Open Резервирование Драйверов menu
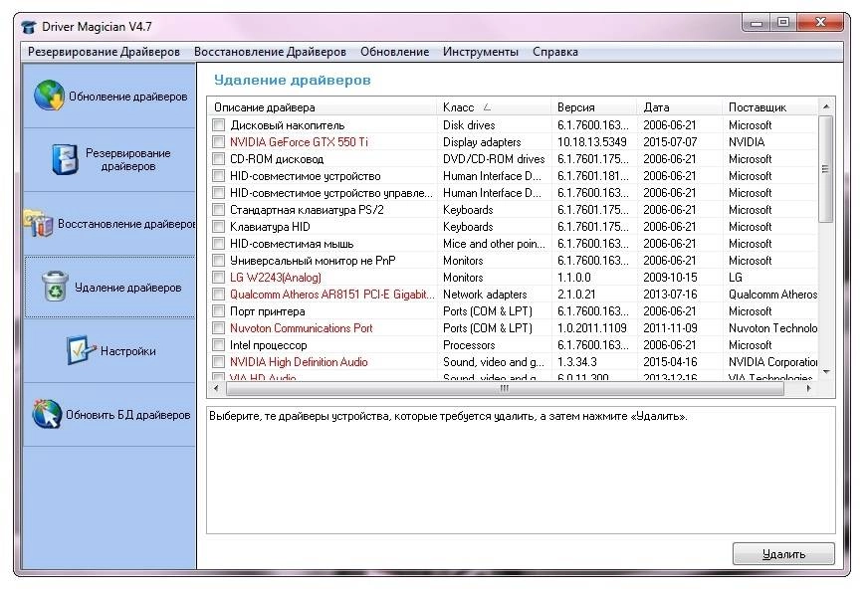Screen dimensions: 868x596 tap(105, 52)
